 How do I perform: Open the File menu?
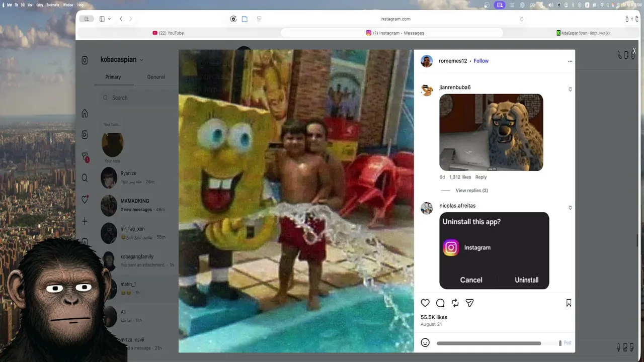click(x=17, y=5)
